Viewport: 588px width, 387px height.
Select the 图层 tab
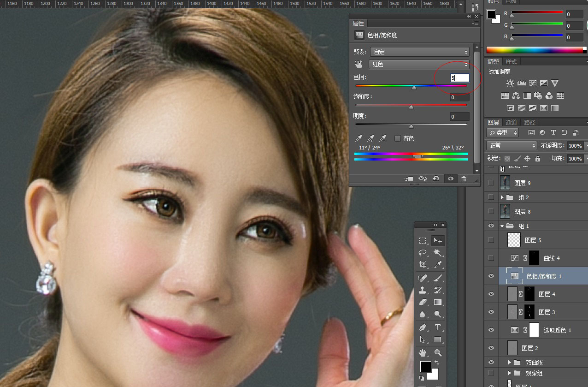[494, 122]
